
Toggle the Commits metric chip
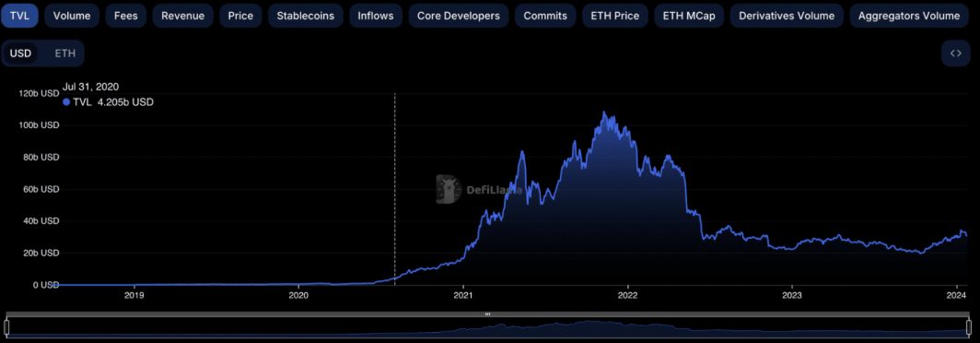pos(545,16)
